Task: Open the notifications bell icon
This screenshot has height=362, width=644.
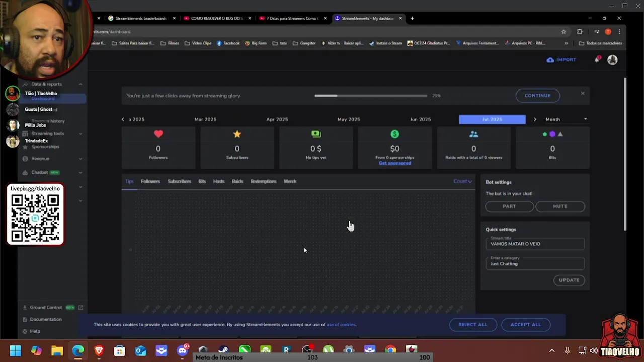Action: click(597, 60)
